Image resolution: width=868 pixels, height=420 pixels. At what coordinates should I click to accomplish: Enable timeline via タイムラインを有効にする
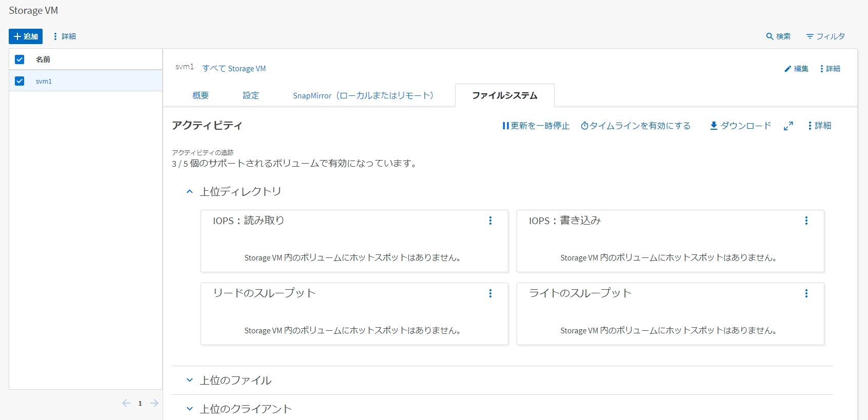636,126
